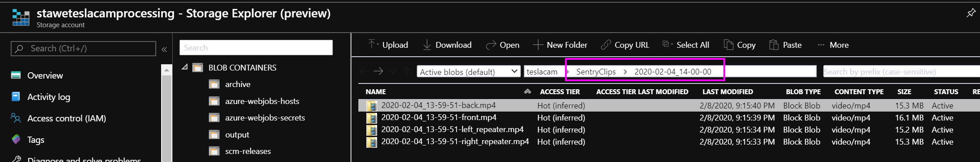Open the Activity log menu item
The width and height of the screenshot is (980, 162).
tap(49, 97)
